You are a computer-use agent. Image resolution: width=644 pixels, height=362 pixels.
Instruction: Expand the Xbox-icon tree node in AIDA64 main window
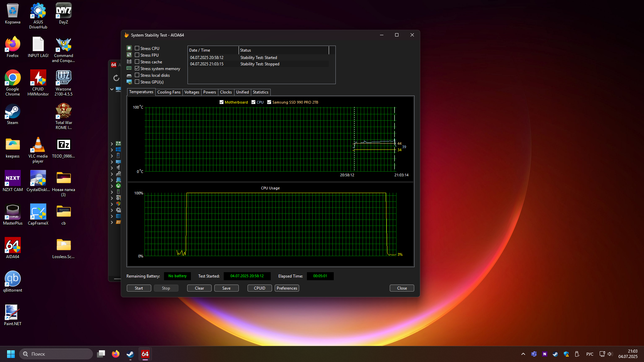[x=112, y=186]
